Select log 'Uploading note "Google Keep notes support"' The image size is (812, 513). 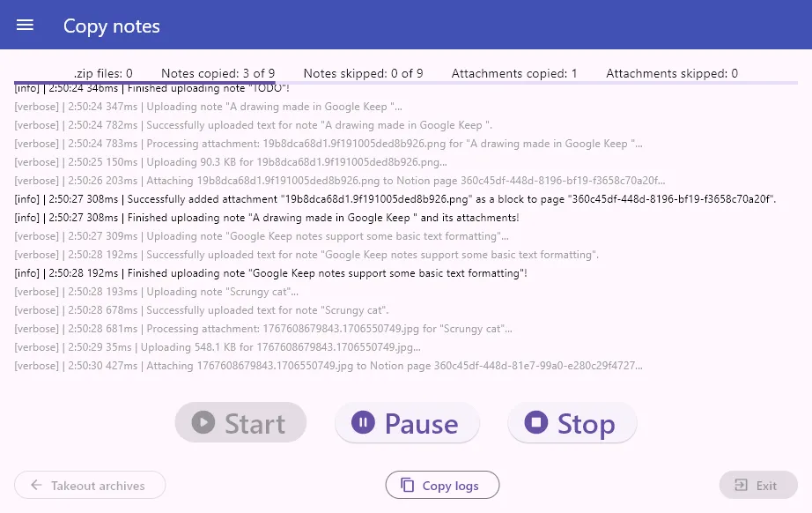(262, 236)
